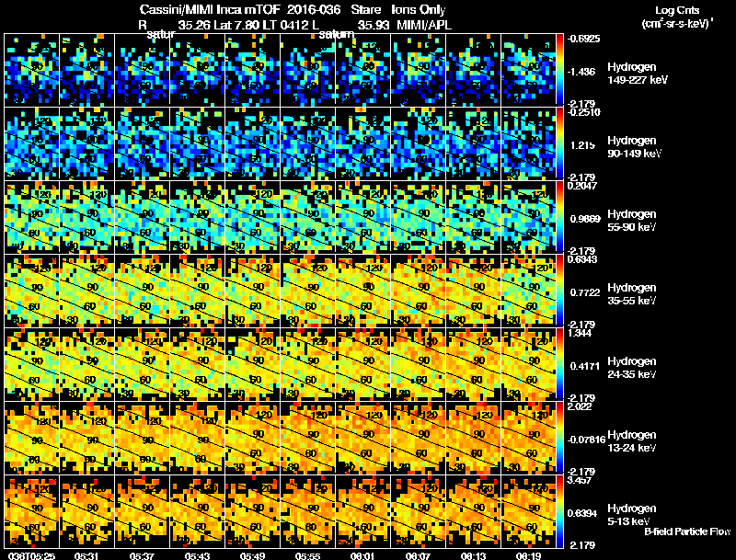The width and height of the screenshot is (736, 560).
Task: Click the '2.022' color scale value
Action: tap(580, 406)
